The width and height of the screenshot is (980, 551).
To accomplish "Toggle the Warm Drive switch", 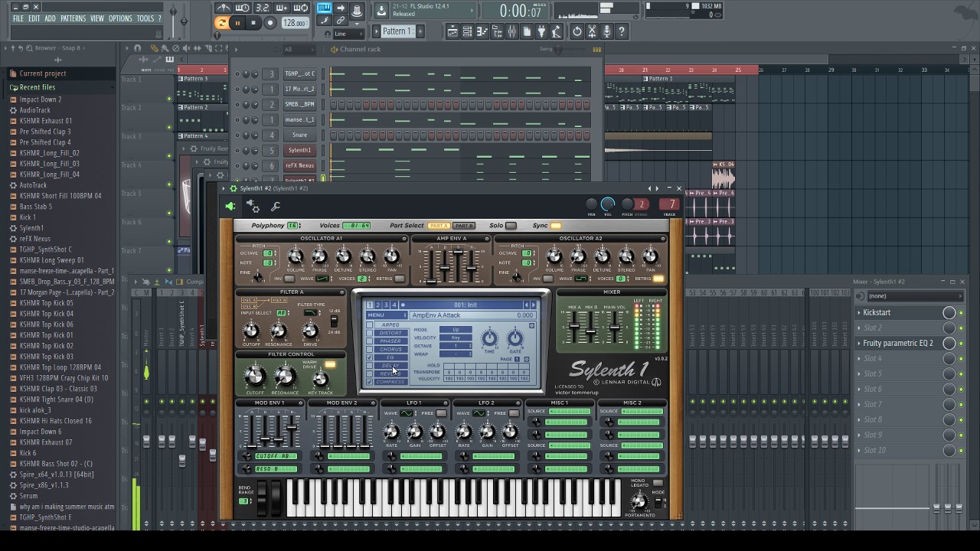I will point(330,364).
